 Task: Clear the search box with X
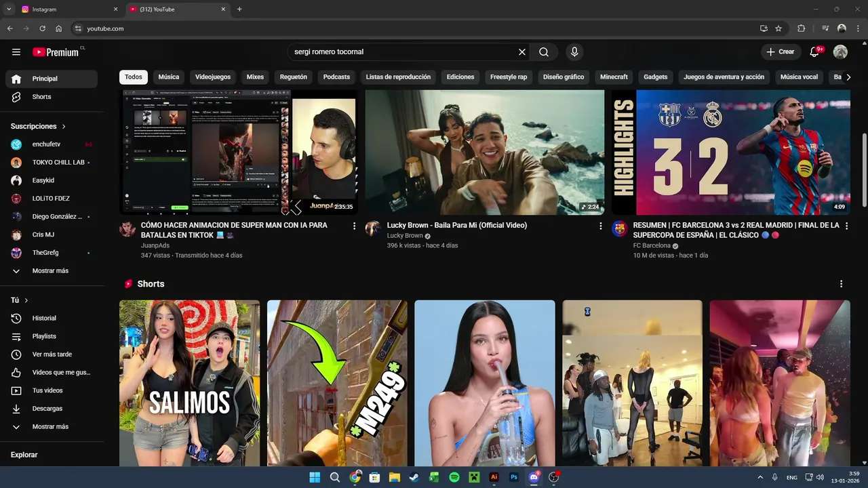[x=522, y=52]
